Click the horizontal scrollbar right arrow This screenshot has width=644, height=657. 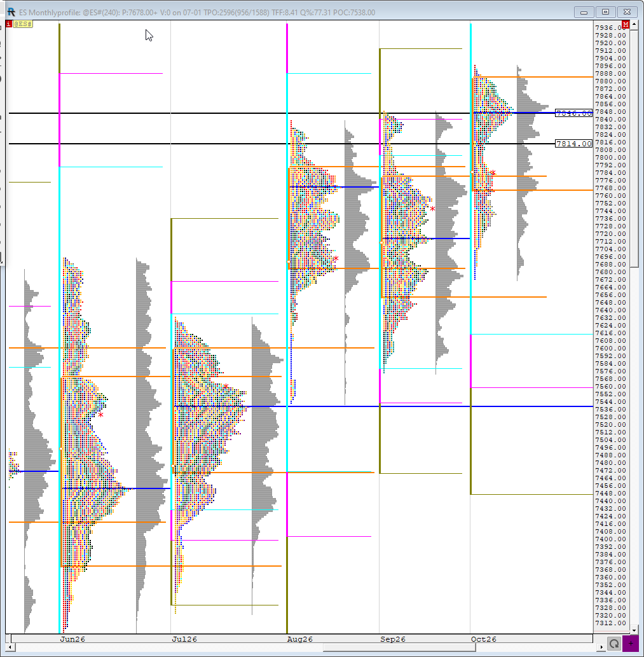click(x=601, y=647)
